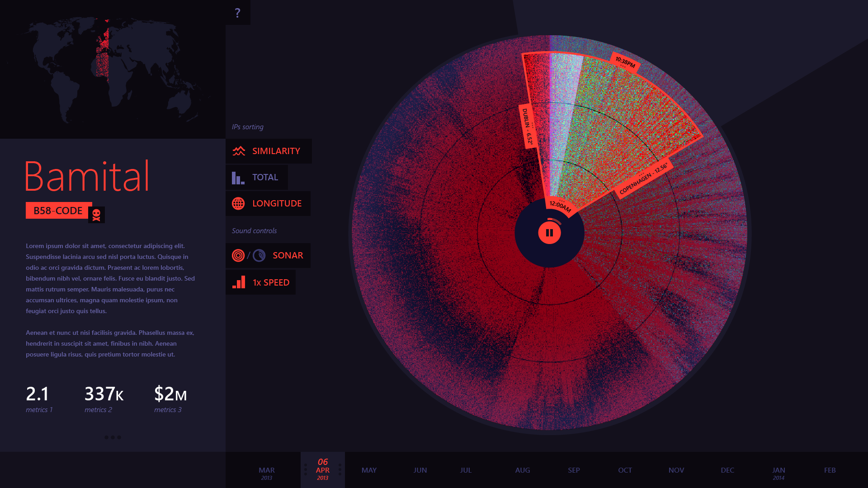
Task: Select the Total bar-chart icon
Action: point(238,178)
